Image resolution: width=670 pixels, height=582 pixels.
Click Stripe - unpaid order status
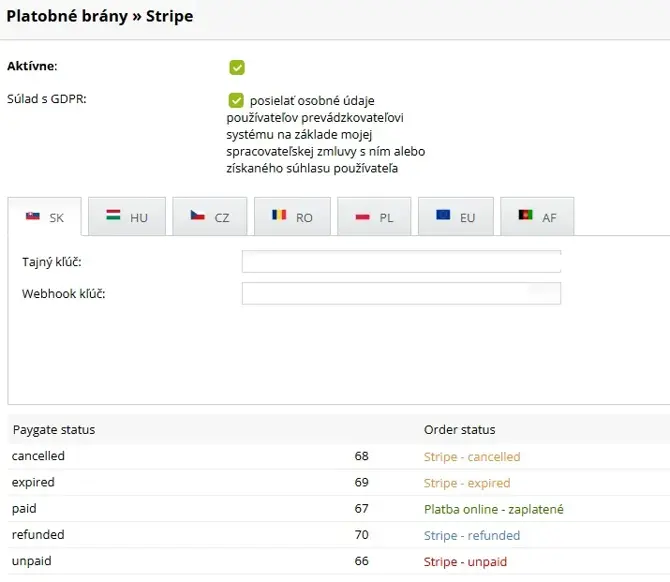click(467, 561)
